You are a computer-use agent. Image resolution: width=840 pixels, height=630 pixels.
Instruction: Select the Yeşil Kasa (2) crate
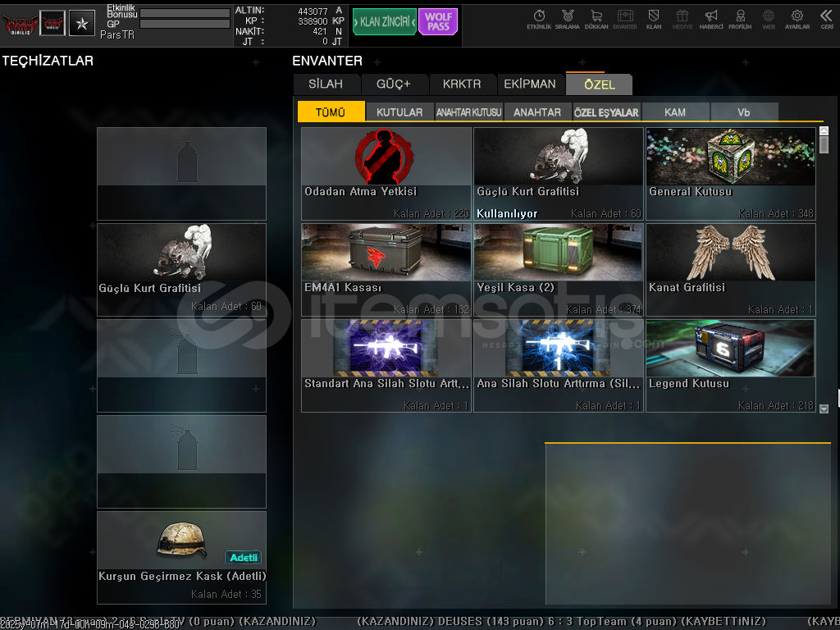tap(558, 270)
